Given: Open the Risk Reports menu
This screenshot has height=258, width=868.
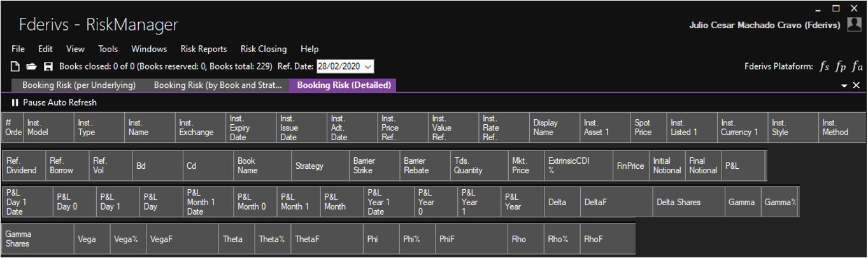Looking at the screenshot, I should (204, 49).
